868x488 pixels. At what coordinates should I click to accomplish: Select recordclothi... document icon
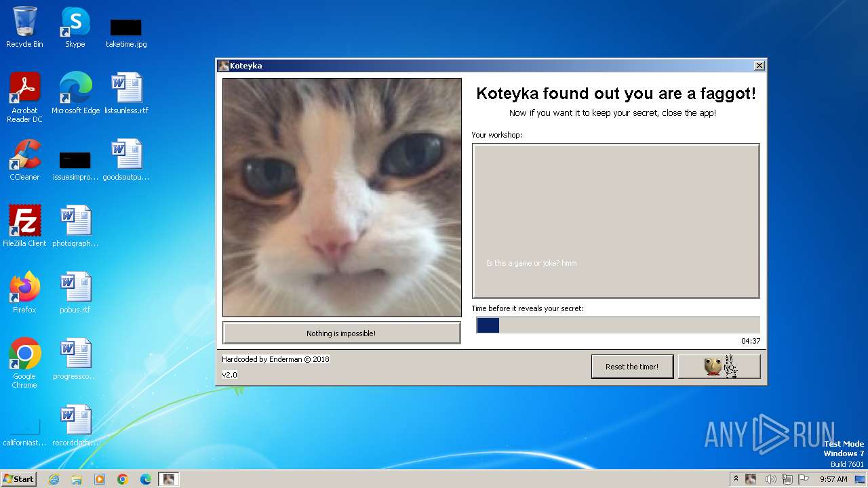click(x=75, y=426)
